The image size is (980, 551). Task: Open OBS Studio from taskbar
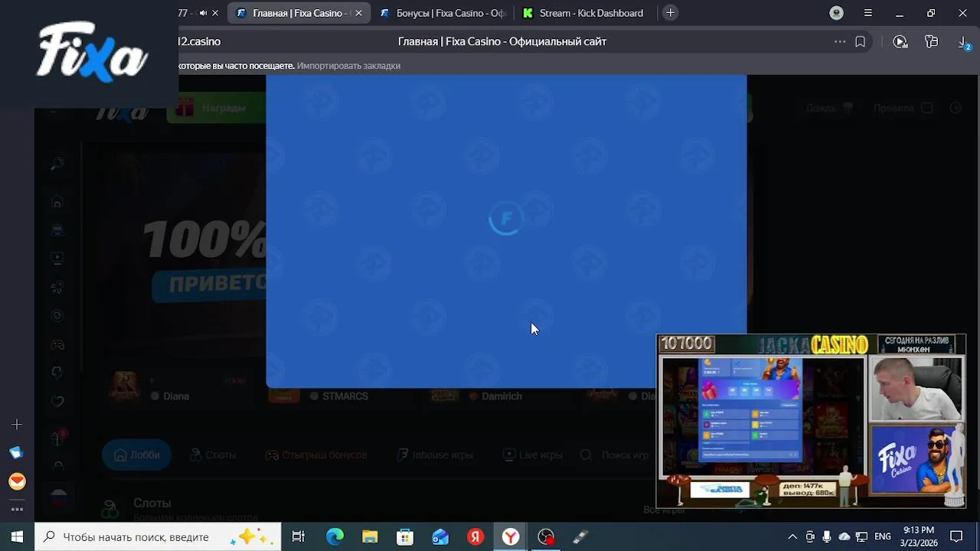546,536
